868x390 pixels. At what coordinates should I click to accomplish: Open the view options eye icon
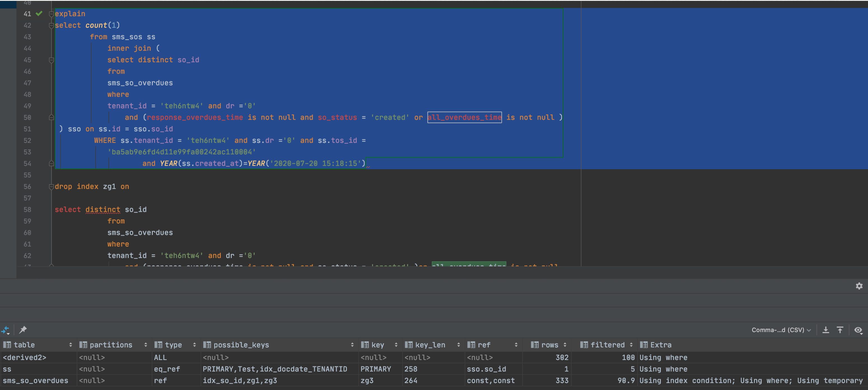click(858, 330)
